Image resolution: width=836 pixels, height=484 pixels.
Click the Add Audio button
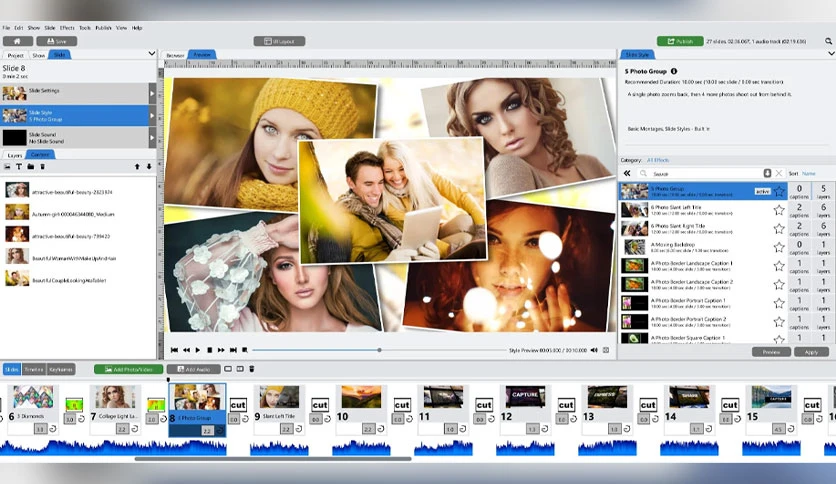coord(194,369)
